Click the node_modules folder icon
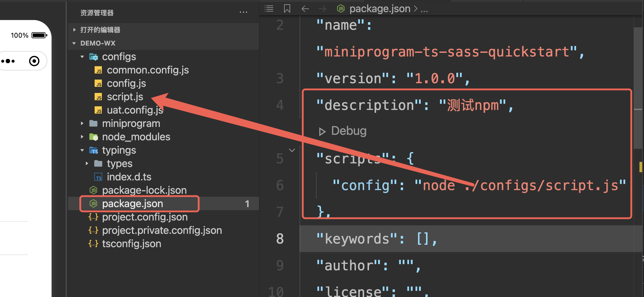 93,137
